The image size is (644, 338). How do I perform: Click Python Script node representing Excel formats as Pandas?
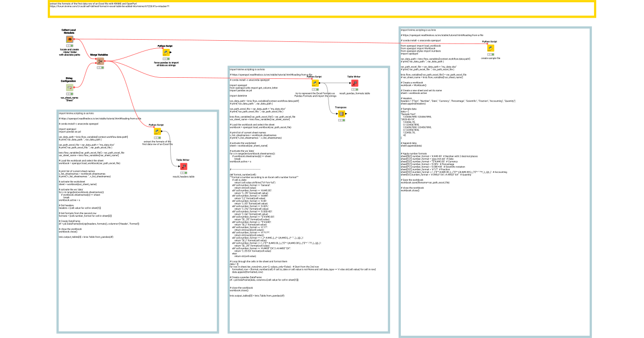(316, 83)
